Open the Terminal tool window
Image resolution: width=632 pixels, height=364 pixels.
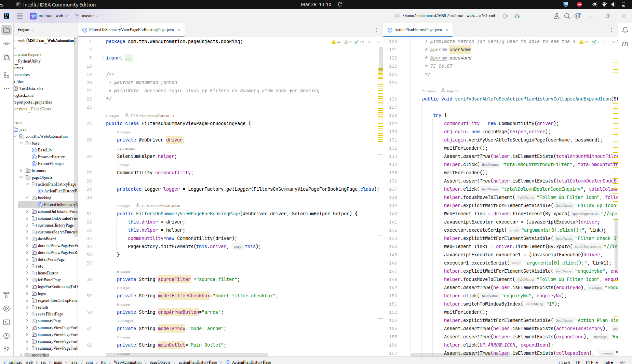[x=6, y=322]
